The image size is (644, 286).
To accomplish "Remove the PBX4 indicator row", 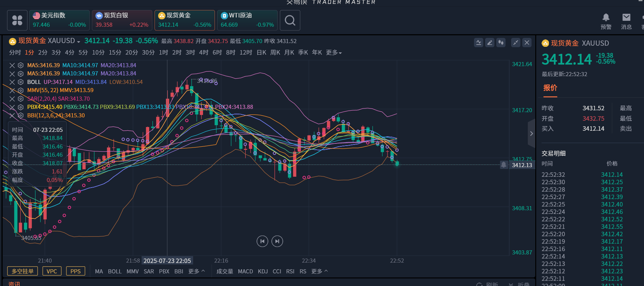I will coord(12,107).
